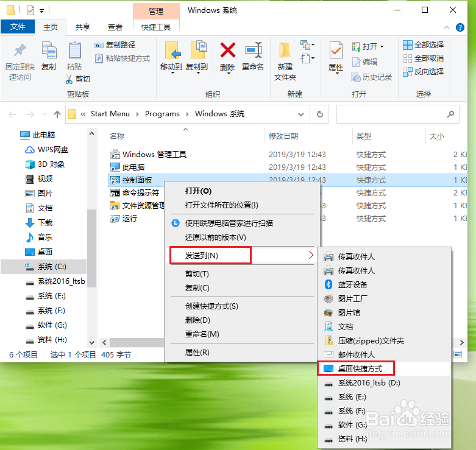
Task: Click the up-directory arrow button
Action: pyautogui.click(x=57, y=114)
